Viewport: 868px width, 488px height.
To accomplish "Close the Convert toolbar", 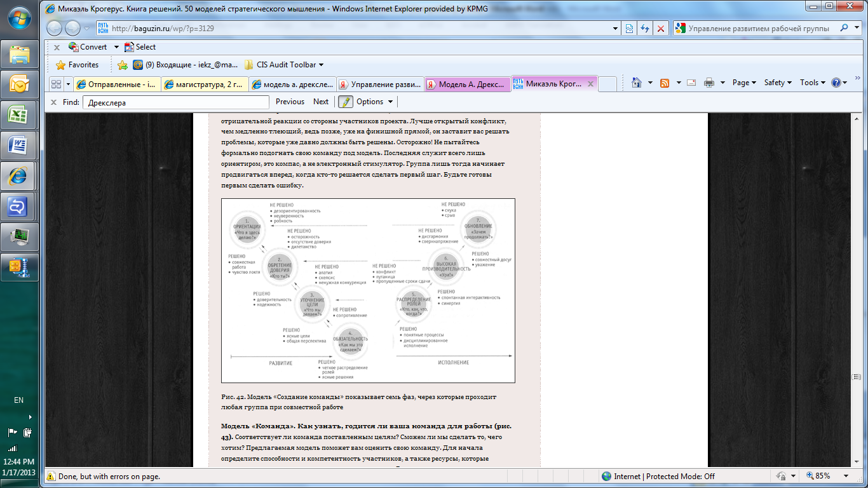I will click(57, 47).
